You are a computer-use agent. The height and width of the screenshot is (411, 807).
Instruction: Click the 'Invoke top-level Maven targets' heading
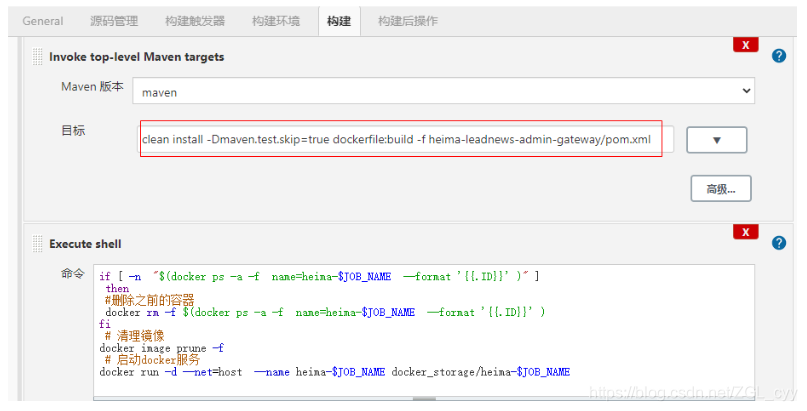[136, 57]
